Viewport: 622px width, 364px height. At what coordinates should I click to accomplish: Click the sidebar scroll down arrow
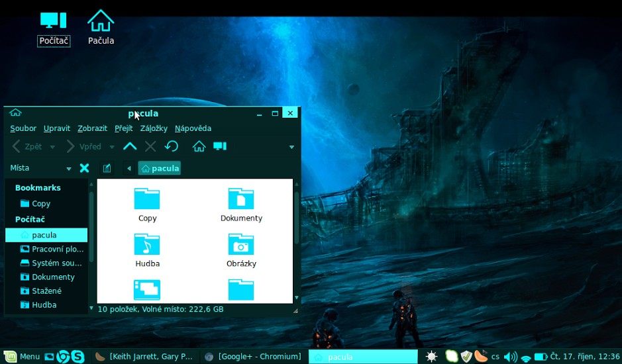click(91, 308)
